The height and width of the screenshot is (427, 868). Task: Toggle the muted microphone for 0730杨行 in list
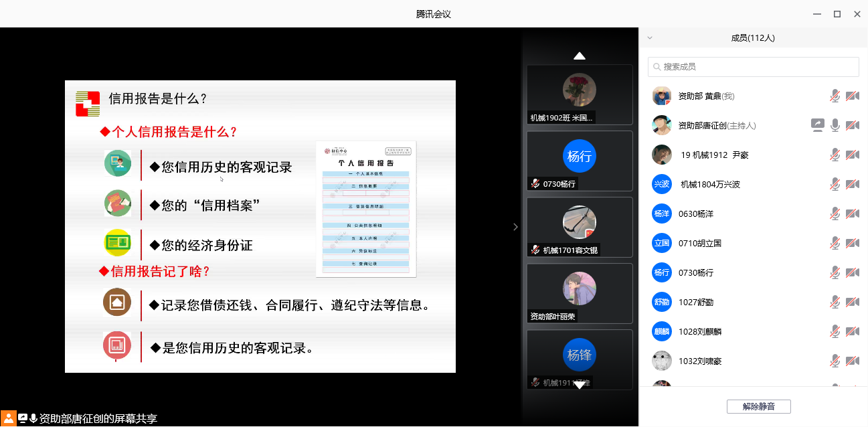tap(835, 272)
